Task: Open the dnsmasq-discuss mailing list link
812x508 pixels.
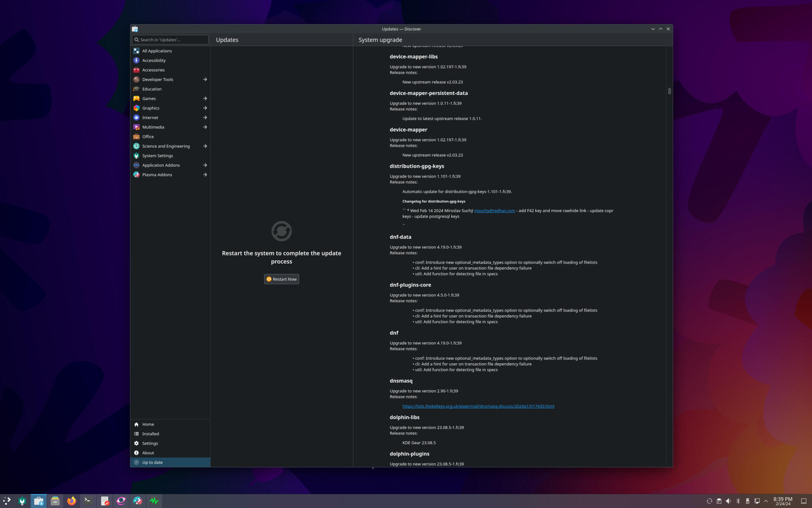Action: [x=478, y=406]
